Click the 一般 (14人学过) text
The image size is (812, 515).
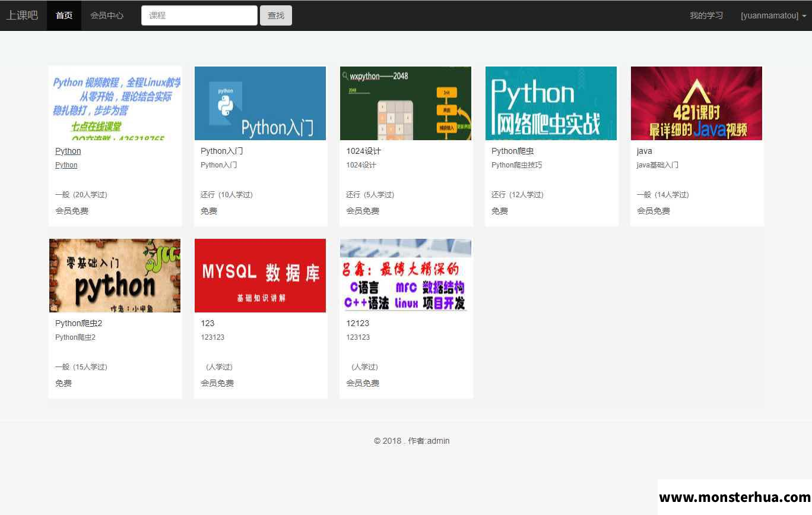tap(663, 195)
